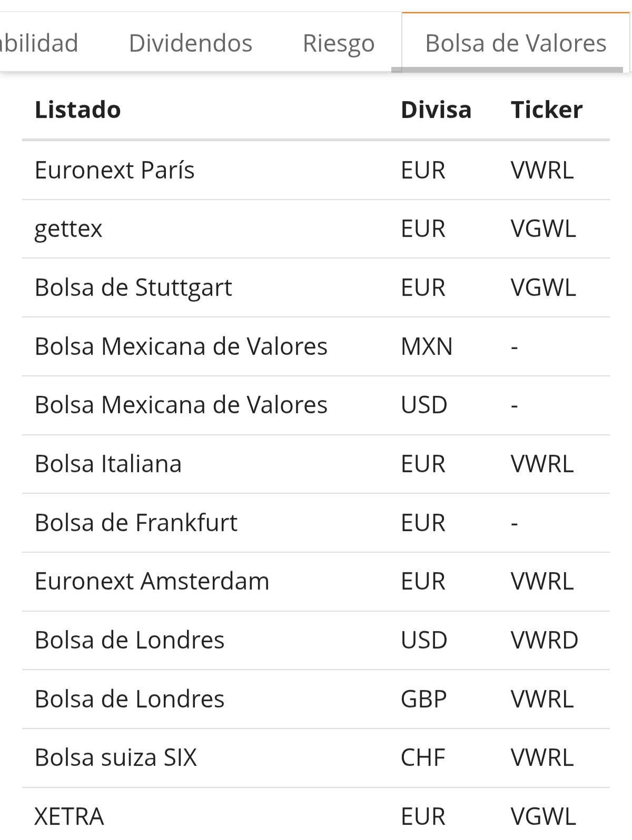Select the Bolsa de Stuttgart row

[x=316, y=288]
